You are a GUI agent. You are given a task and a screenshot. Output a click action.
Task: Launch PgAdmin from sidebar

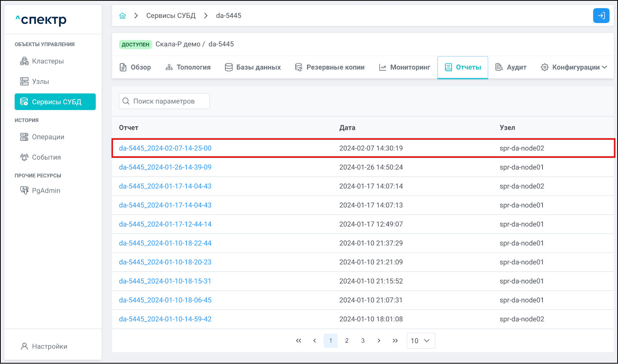tap(46, 190)
